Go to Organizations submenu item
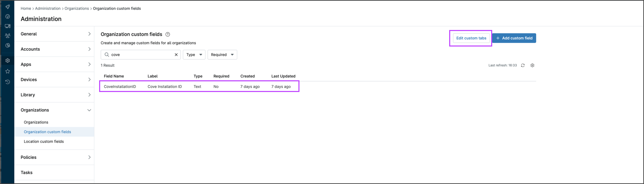The image size is (644, 184). (36, 122)
